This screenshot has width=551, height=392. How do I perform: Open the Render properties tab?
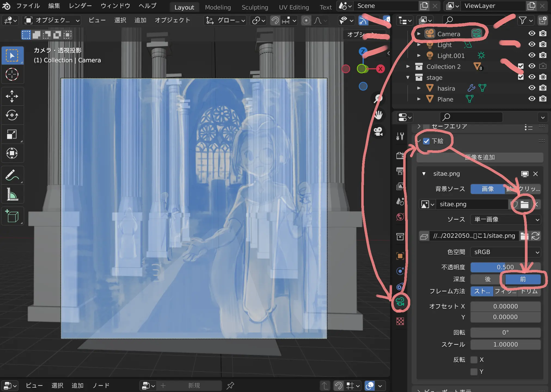pos(400,155)
